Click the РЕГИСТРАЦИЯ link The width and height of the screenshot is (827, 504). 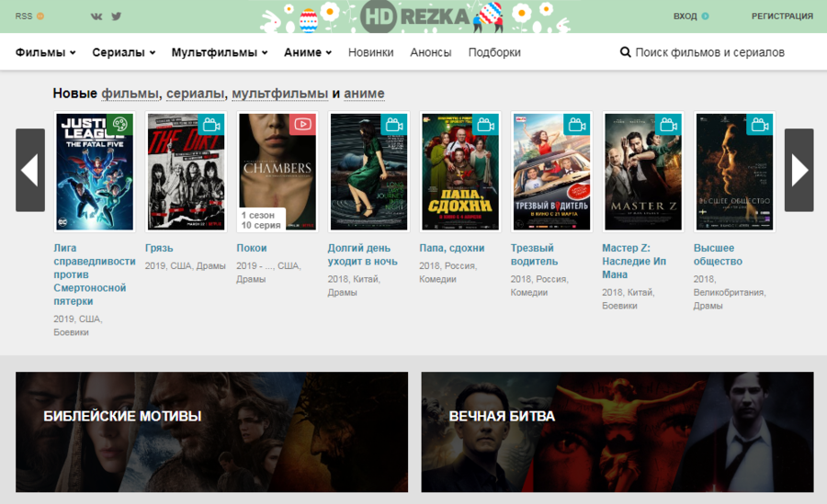(x=782, y=17)
